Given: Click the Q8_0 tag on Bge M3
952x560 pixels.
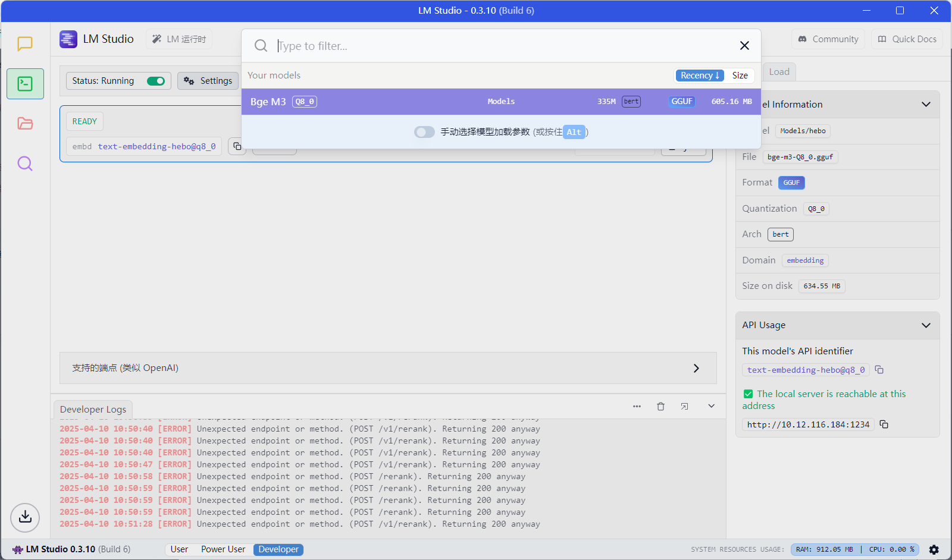Looking at the screenshot, I should click(x=305, y=102).
